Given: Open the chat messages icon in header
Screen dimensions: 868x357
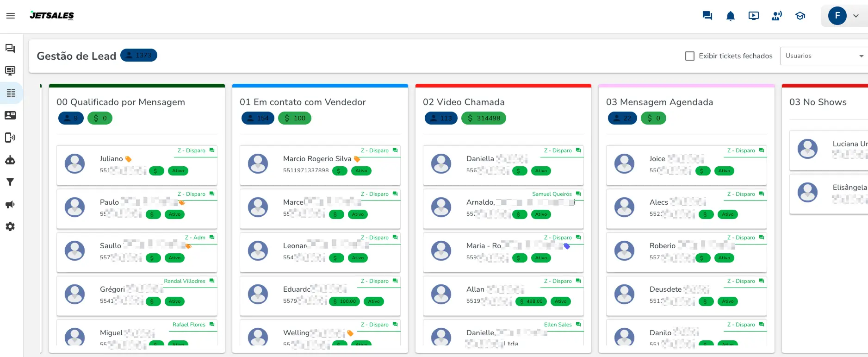Looking at the screenshot, I should 707,16.
